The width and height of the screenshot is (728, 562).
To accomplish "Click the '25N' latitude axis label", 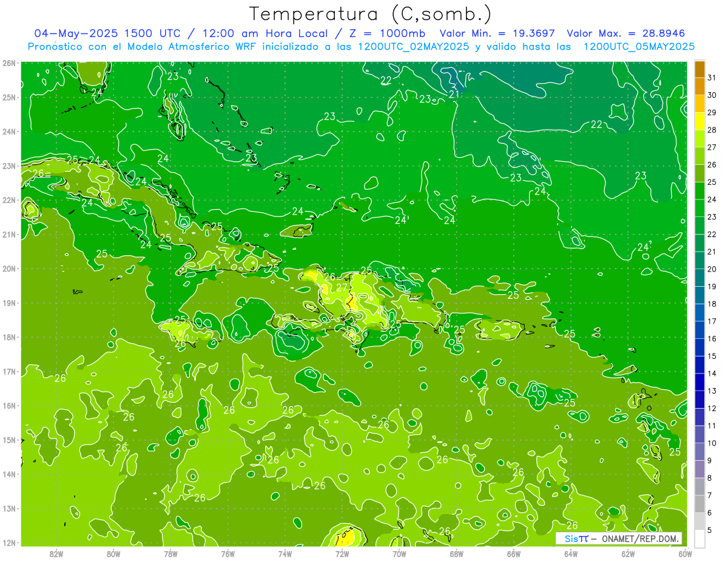I will pyautogui.click(x=9, y=98).
